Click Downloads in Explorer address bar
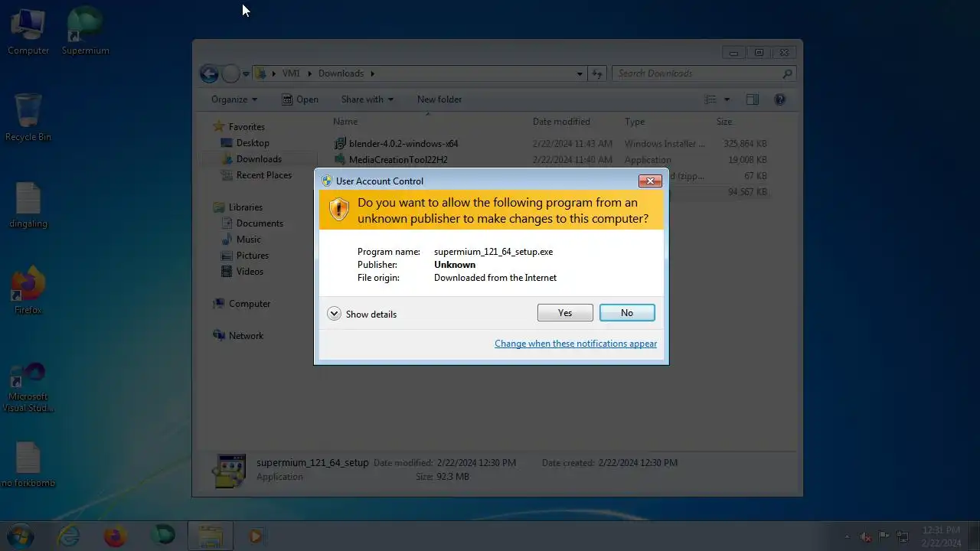The height and width of the screenshot is (551, 980). click(x=341, y=73)
